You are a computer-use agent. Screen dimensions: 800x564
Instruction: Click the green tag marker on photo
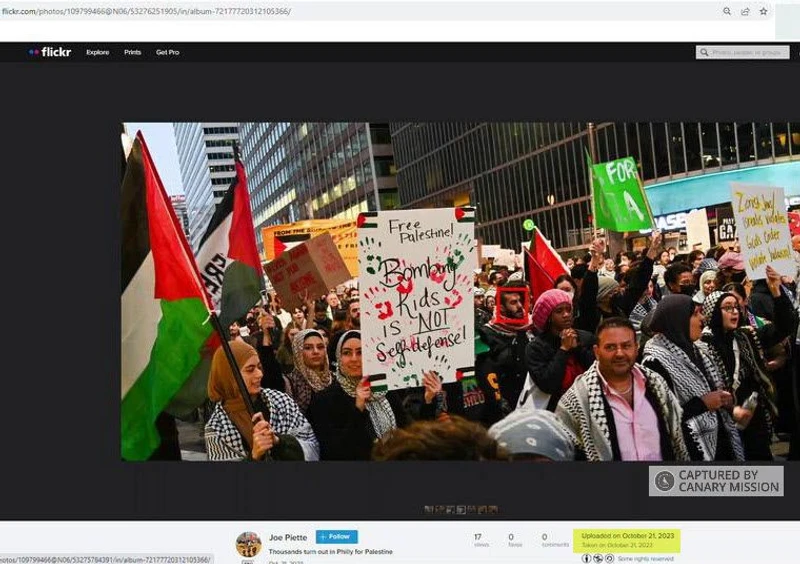point(528,225)
